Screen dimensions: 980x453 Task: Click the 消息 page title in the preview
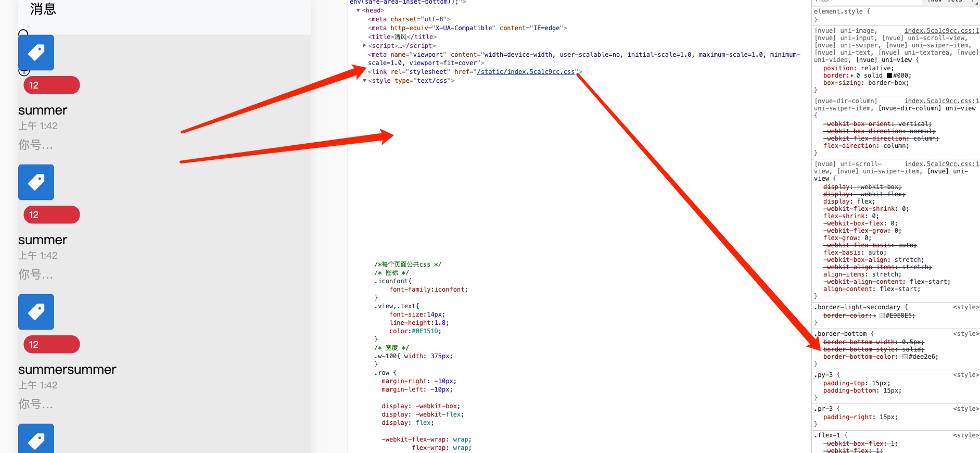[43, 9]
